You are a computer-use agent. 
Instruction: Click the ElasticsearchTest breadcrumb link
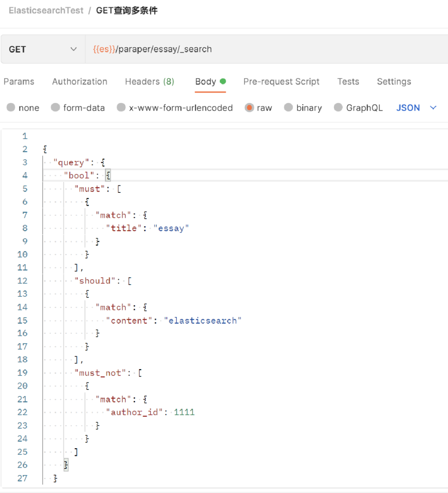[x=46, y=11]
